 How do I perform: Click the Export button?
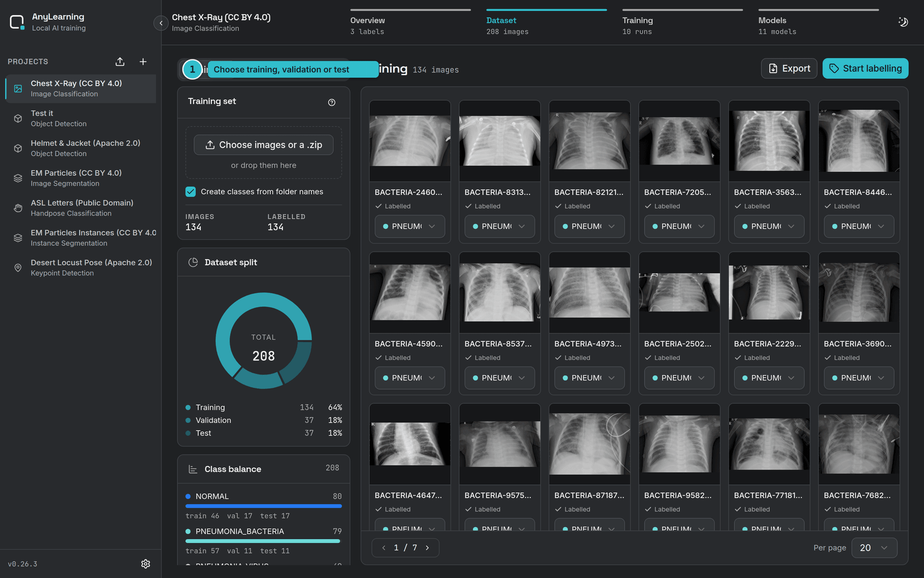[x=789, y=68]
